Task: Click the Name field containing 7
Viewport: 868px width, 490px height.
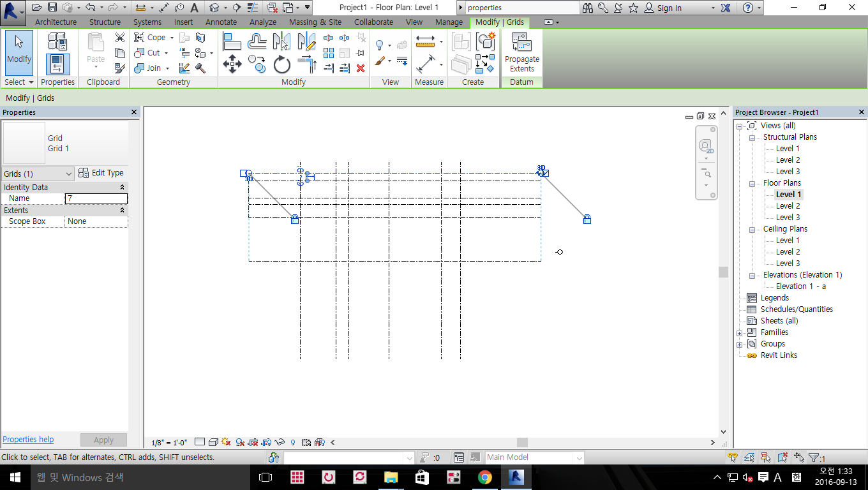Action: [x=96, y=198]
